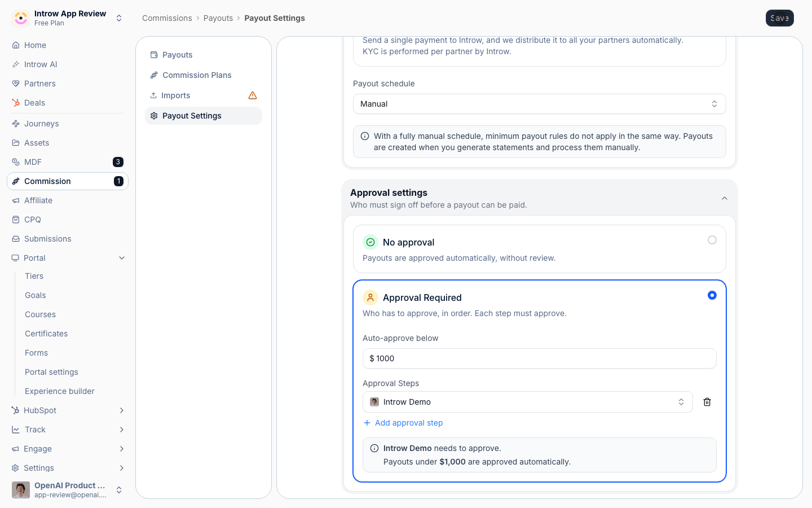
Task: Collapse the Portal sidebar group
Action: [122, 258]
